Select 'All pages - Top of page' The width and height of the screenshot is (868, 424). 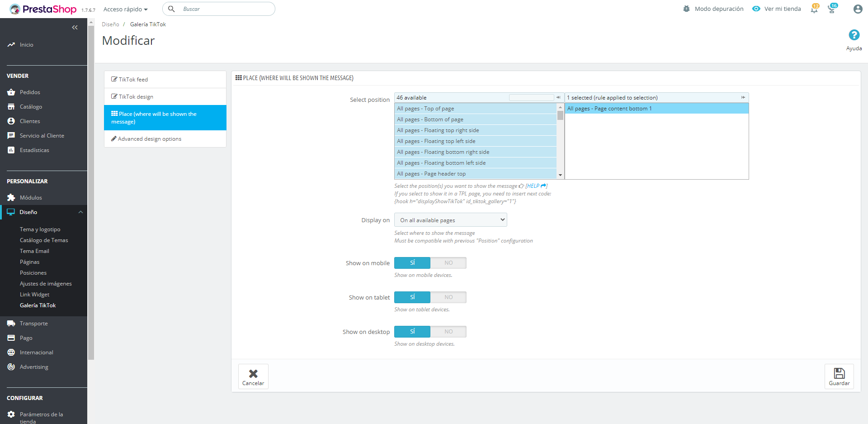coord(476,109)
